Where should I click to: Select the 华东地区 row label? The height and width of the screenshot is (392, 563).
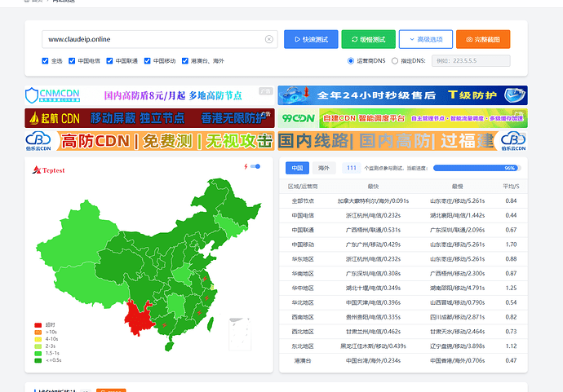(x=303, y=259)
